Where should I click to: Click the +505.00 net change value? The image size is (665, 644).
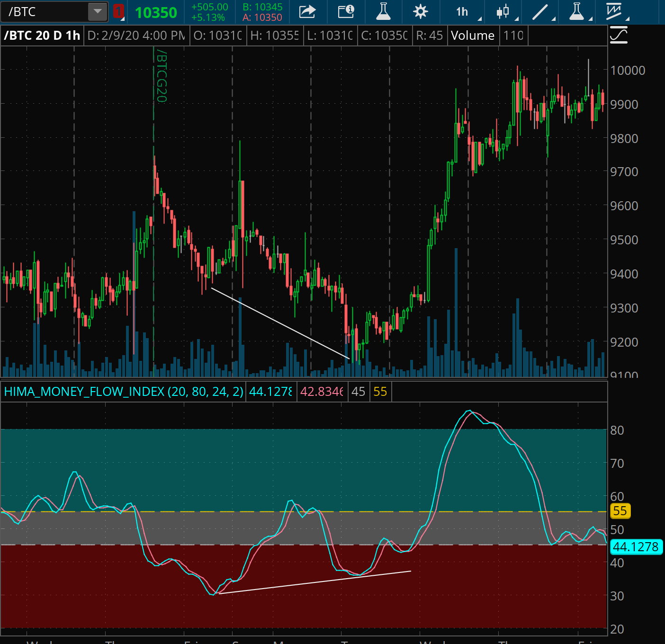pos(210,7)
